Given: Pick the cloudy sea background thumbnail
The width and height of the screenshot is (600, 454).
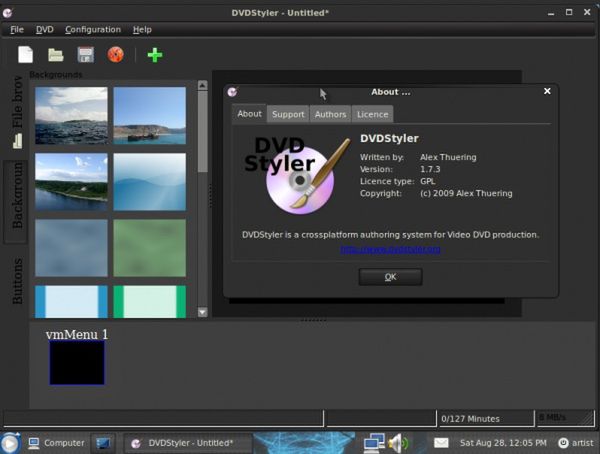Looking at the screenshot, I should [x=71, y=116].
